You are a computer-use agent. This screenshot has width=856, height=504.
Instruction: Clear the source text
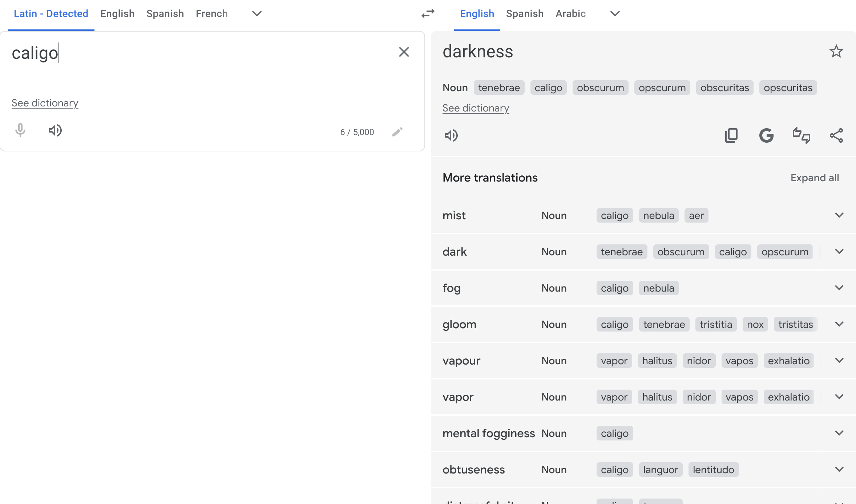pos(404,52)
